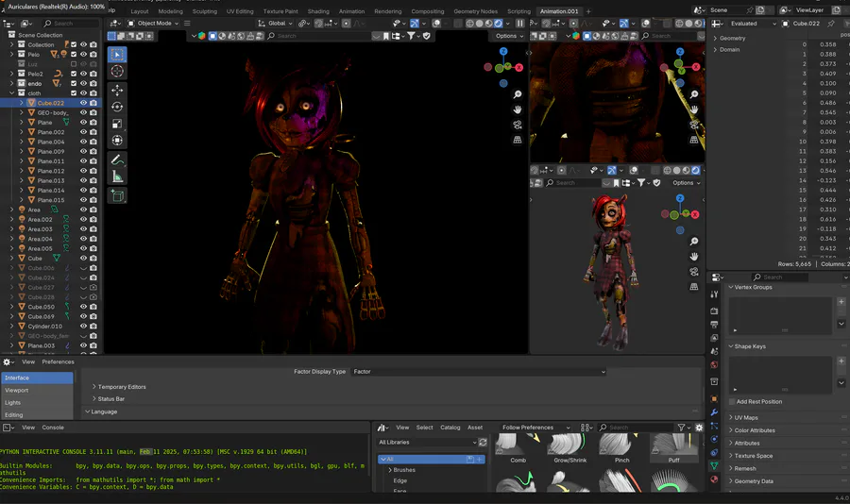
Task: Uncheck the cloth collection checkbox
Action: pos(74,93)
